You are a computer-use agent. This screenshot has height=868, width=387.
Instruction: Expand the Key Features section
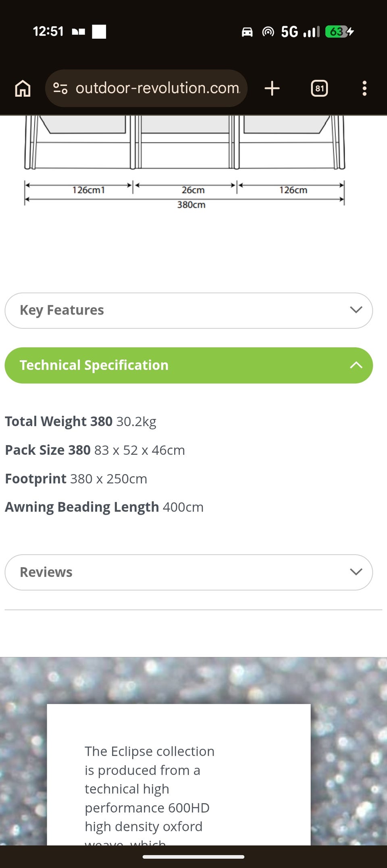pyautogui.click(x=189, y=310)
